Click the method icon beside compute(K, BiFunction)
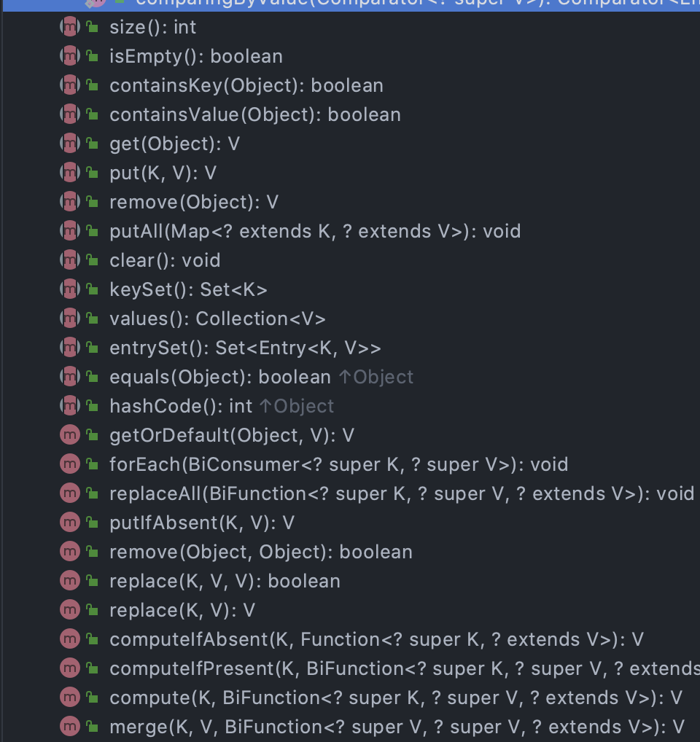This screenshot has height=742, width=700. click(70, 698)
